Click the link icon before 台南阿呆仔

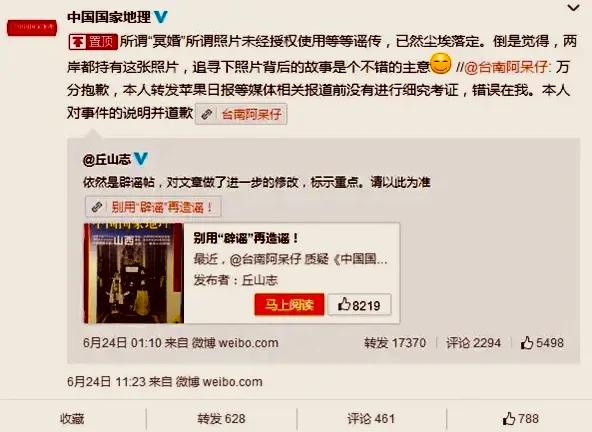click(x=207, y=114)
